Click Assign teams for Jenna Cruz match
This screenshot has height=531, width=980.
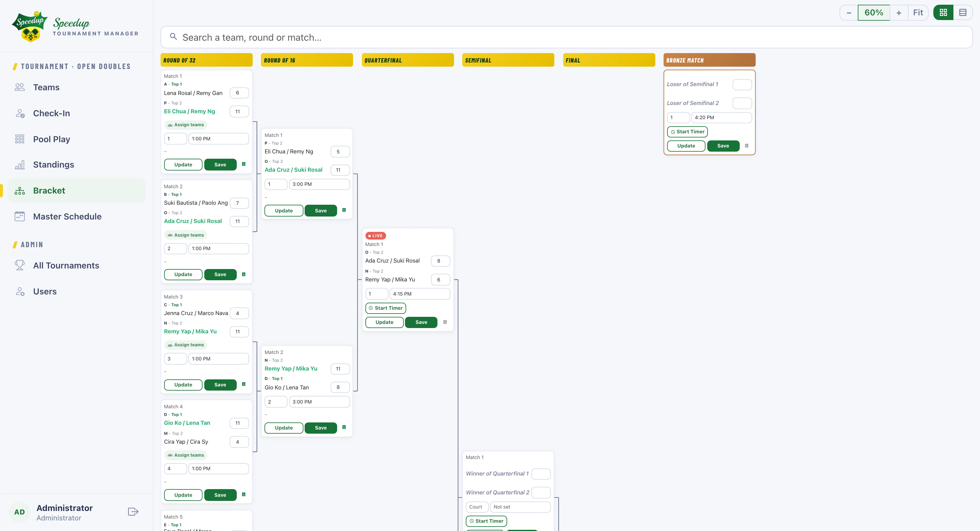[186, 345]
